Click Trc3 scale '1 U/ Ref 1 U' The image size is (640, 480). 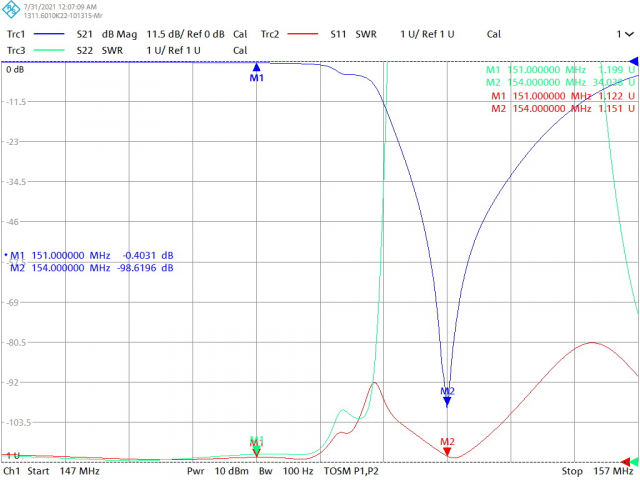[x=173, y=50]
